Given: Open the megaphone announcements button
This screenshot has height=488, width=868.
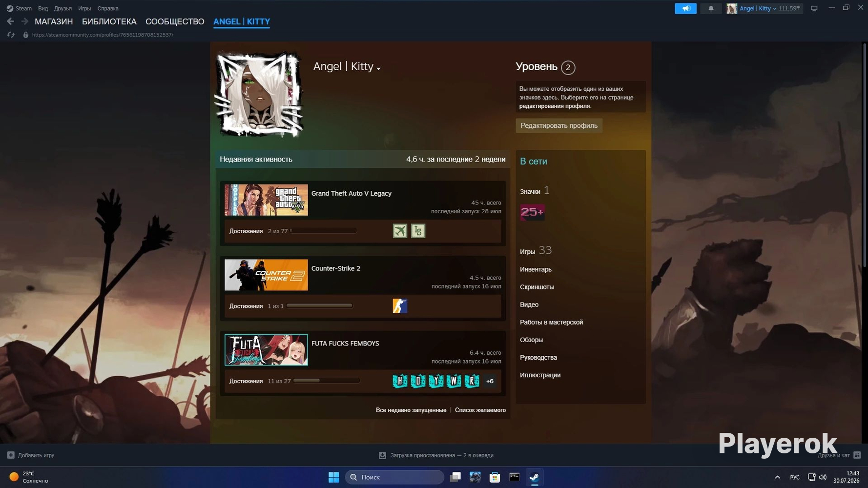Looking at the screenshot, I should click(685, 8).
